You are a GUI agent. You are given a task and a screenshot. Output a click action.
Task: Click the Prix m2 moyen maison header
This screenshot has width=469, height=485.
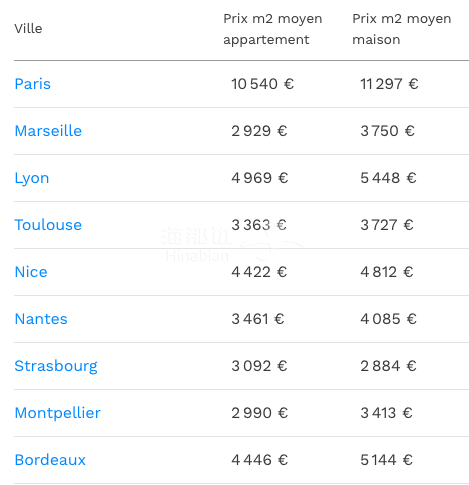402,29
